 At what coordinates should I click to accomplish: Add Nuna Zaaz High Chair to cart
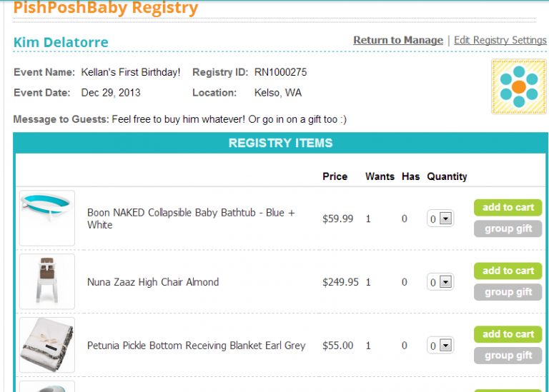tap(508, 271)
